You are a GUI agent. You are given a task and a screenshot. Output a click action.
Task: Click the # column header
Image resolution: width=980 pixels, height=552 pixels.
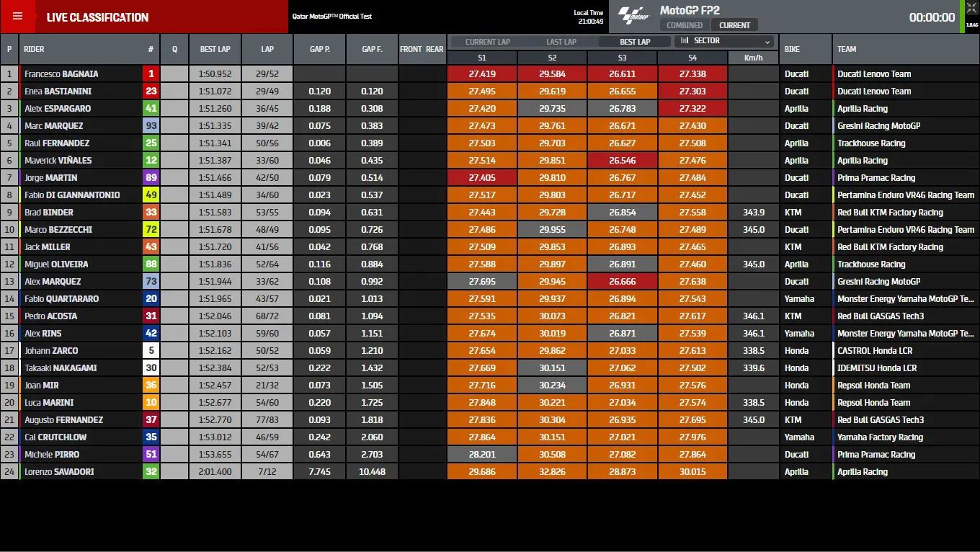[151, 49]
